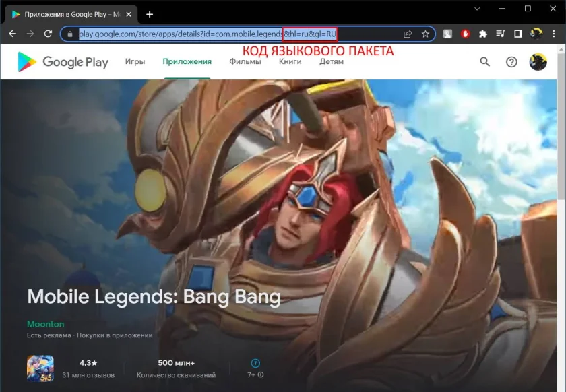The width and height of the screenshot is (566, 392).
Task: Switch to the Игры tab
Action: coord(135,62)
